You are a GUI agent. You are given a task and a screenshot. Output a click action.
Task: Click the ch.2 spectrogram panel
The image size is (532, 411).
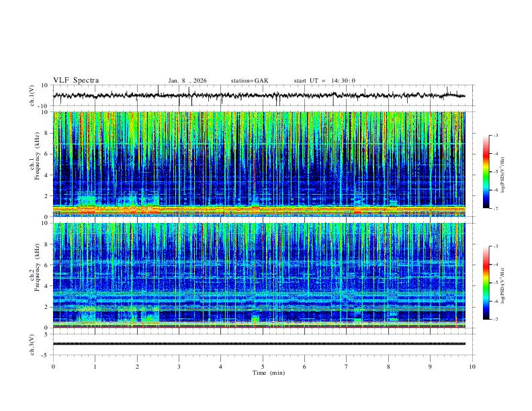pyautogui.click(x=259, y=275)
